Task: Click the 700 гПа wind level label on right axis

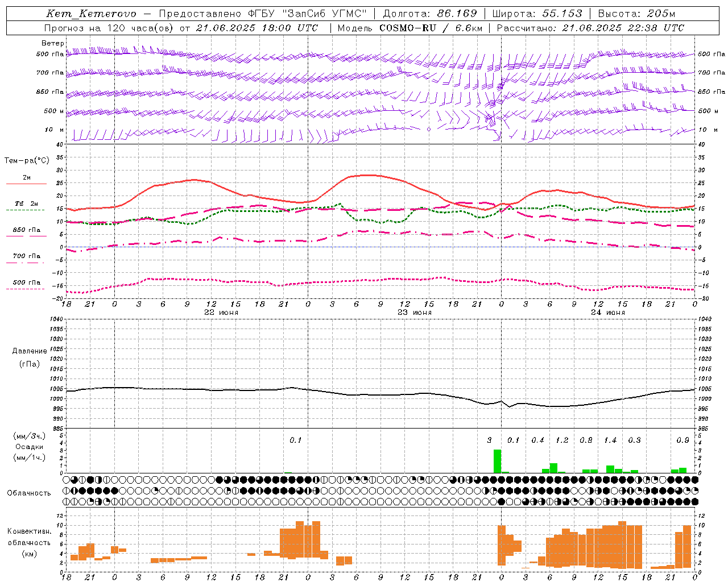Action: [x=712, y=73]
